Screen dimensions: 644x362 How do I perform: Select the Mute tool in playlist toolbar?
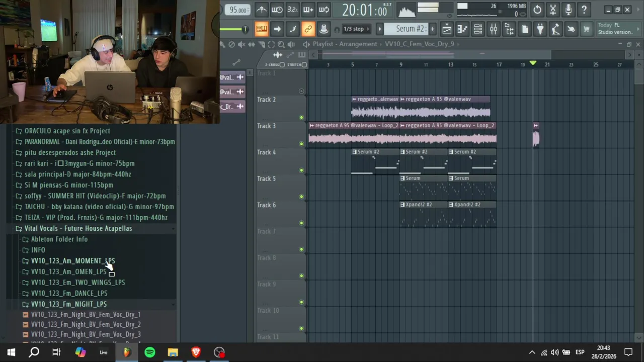(x=242, y=44)
